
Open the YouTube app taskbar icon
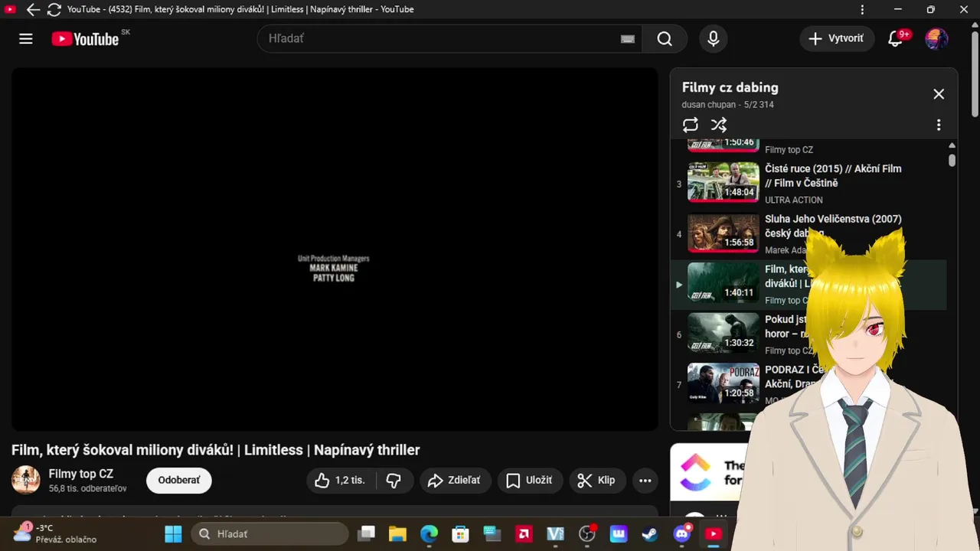[x=714, y=533]
